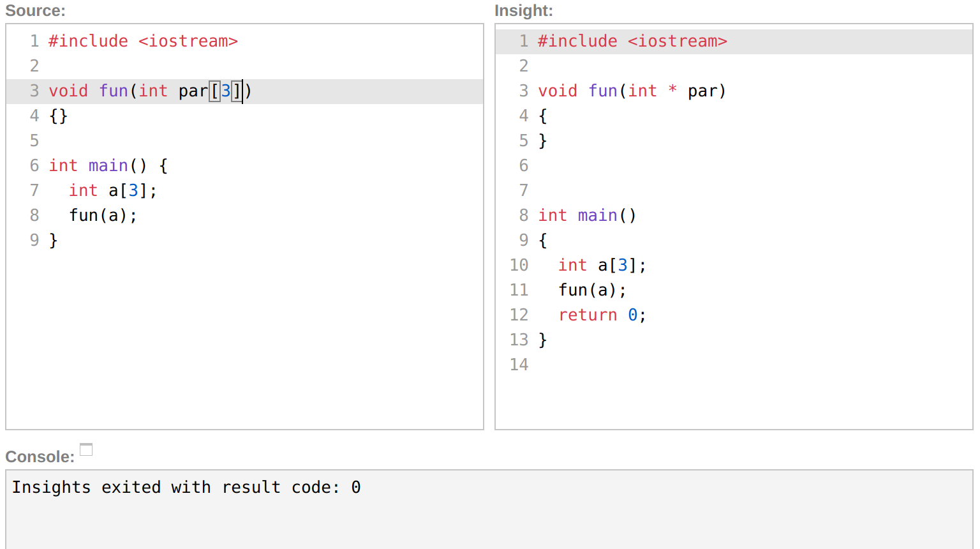Toggle the small checkbox next to Console label

[x=86, y=449]
